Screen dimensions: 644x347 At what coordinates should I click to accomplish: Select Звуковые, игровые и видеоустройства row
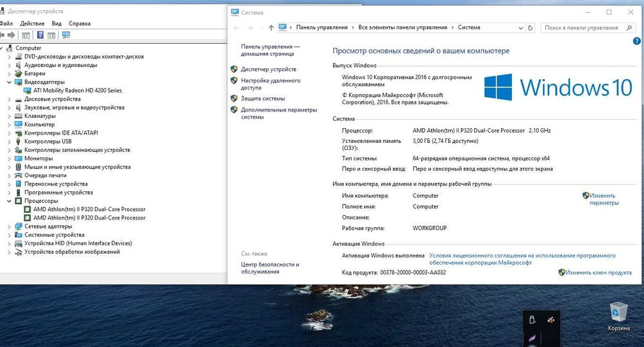tap(74, 108)
